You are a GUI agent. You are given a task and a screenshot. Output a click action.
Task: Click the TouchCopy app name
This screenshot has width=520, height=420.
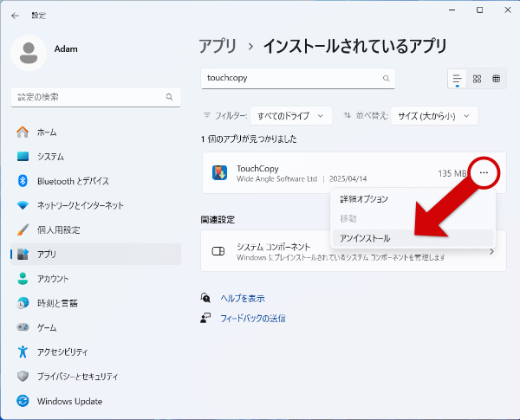(x=257, y=168)
